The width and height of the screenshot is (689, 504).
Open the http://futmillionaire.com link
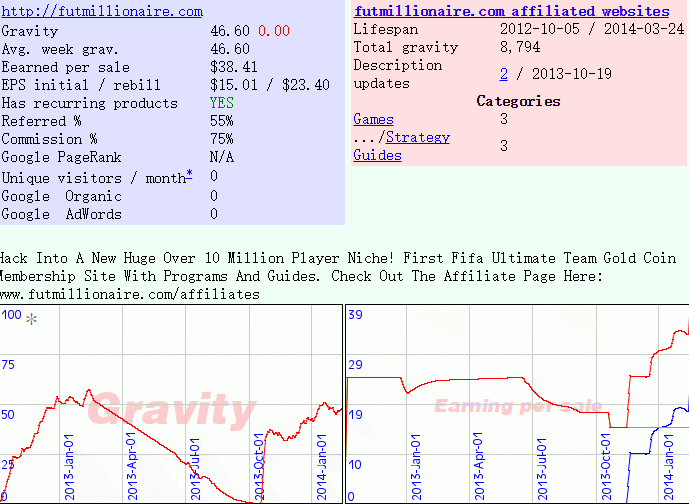point(102,11)
